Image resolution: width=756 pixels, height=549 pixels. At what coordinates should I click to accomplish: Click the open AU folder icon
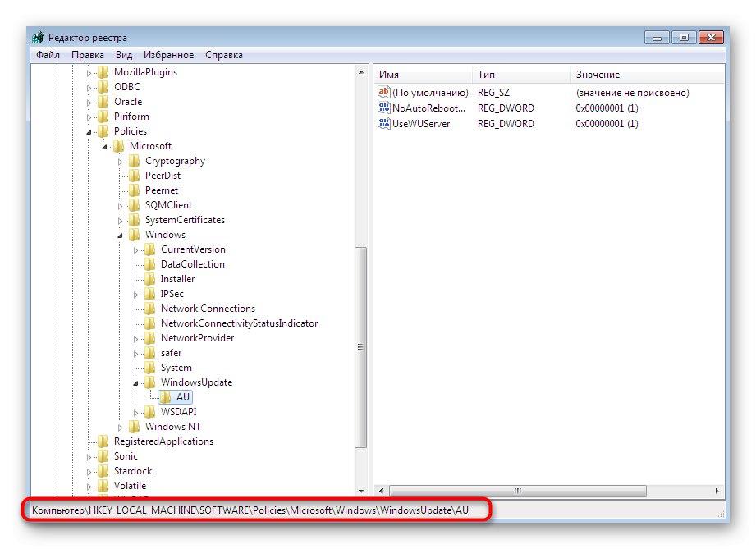(x=165, y=397)
